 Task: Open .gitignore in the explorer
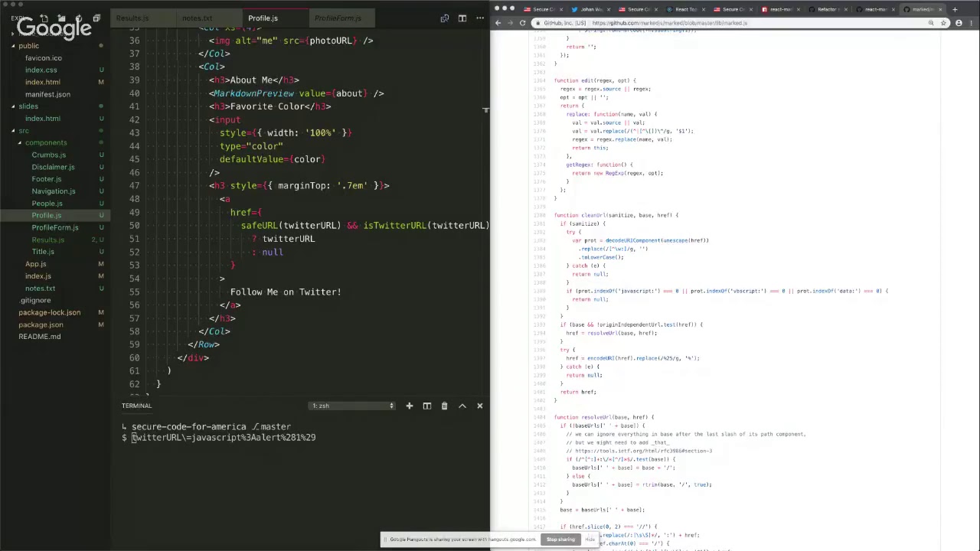pos(34,301)
